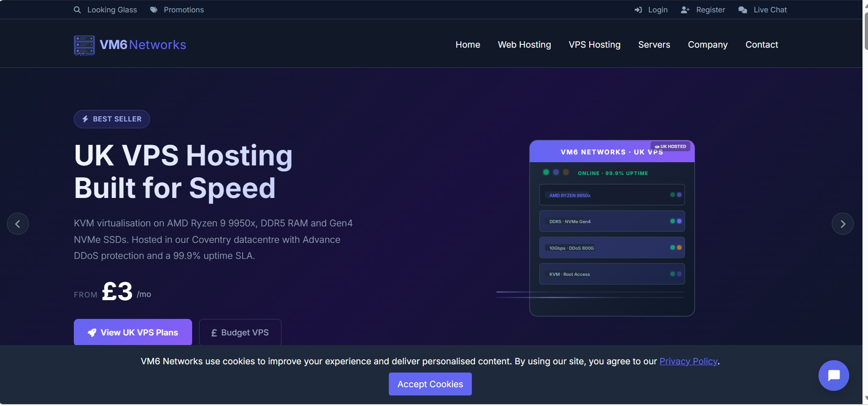
Task: Click the £3 price text
Action: [x=117, y=291]
